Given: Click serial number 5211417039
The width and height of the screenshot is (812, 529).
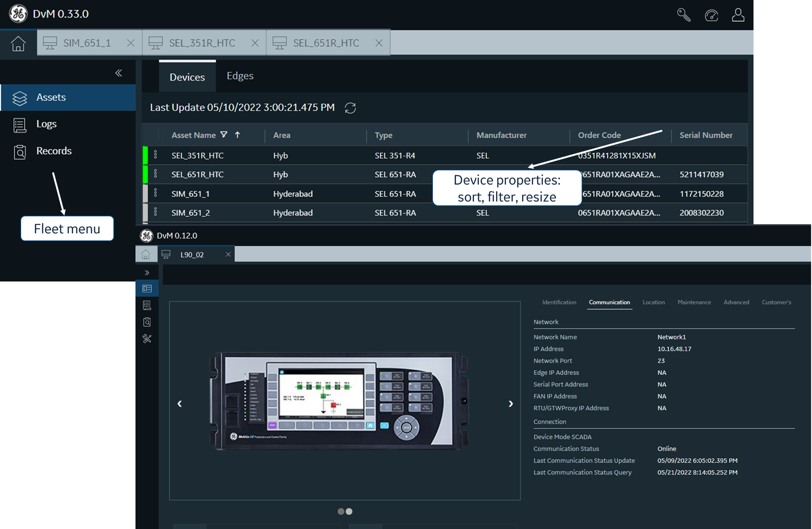Looking at the screenshot, I should tap(702, 175).
